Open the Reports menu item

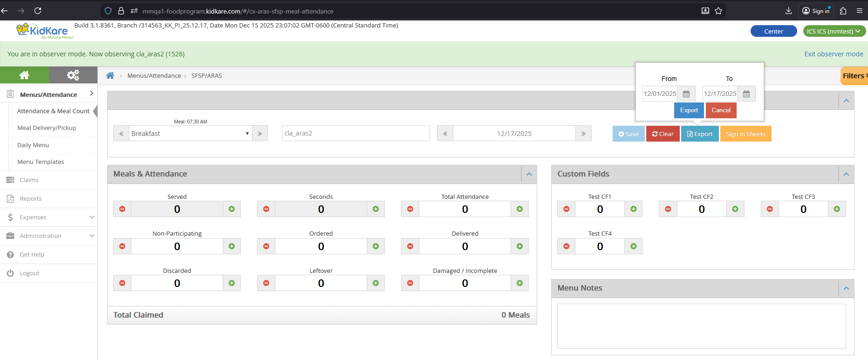pos(31,198)
